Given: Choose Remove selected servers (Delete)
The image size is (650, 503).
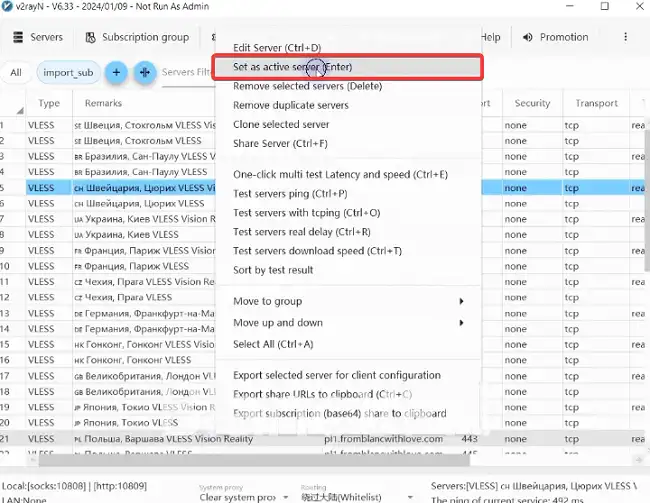Looking at the screenshot, I should [x=307, y=86].
